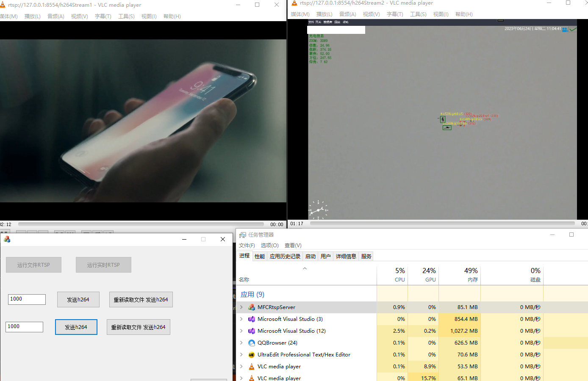This screenshot has width=588, height=381.
Task: Click the Visual Studio icon in the Microsoft Visual Studio (3) row
Action: (x=252, y=319)
